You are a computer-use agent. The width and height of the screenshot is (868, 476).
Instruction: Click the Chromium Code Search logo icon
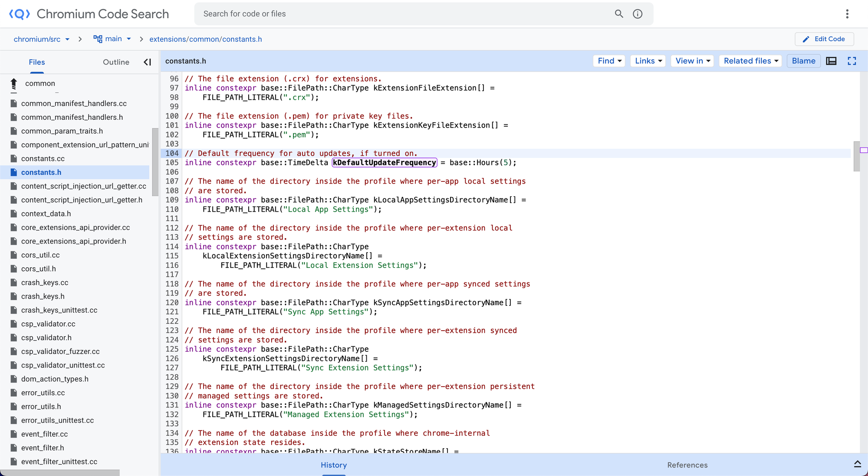[x=20, y=14]
